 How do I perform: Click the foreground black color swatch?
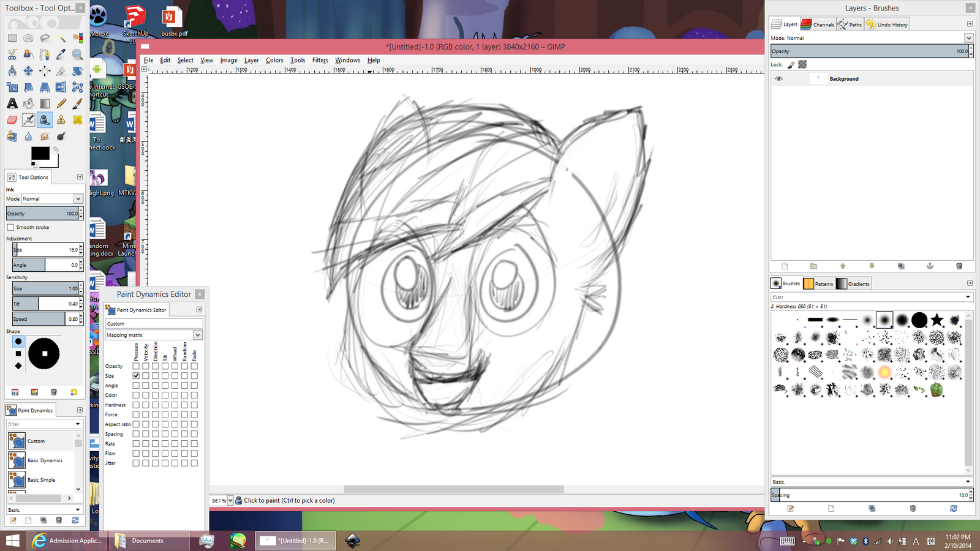pyautogui.click(x=40, y=153)
